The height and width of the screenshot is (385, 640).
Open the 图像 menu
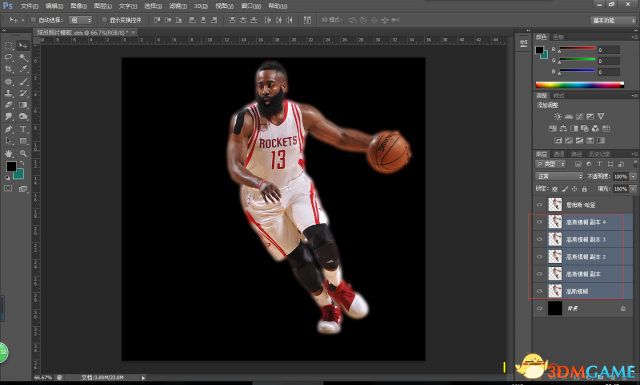tap(78, 6)
